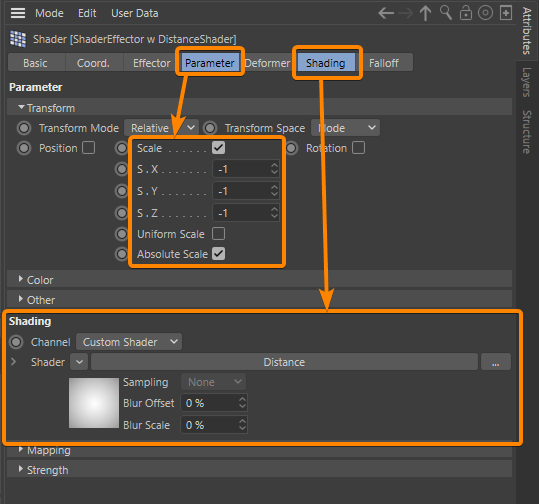Enable the Rotation checkbox
539x504 pixels.
tap(359, 148)
